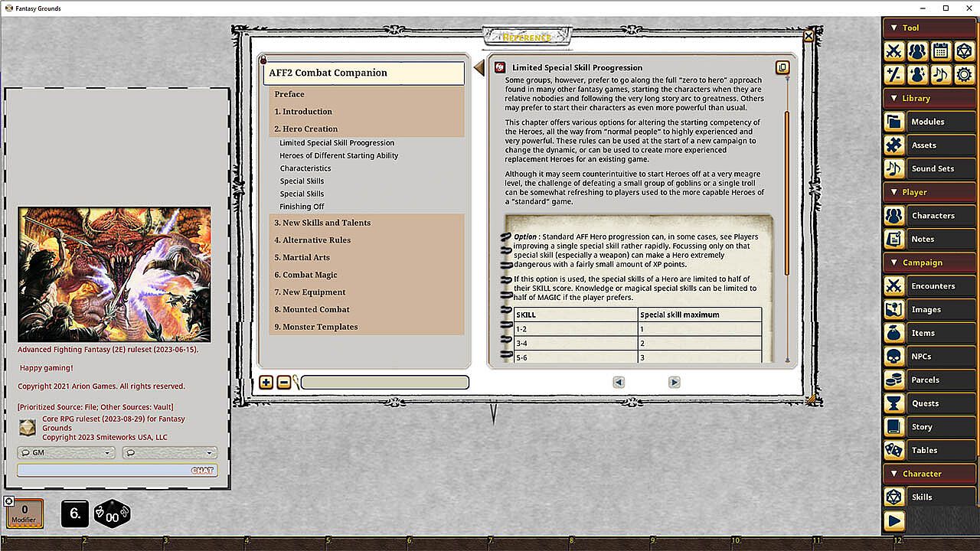Collapse the Library sidebar section
Viewport: 980px width, 551px height.
pyautogui.click(x=929, y=98)
